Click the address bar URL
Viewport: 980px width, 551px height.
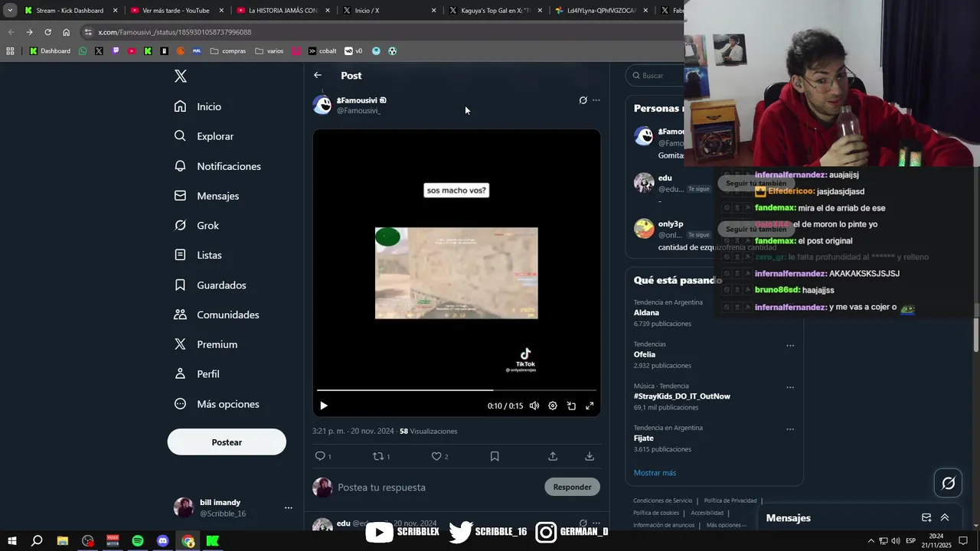(x=175, y=32)
